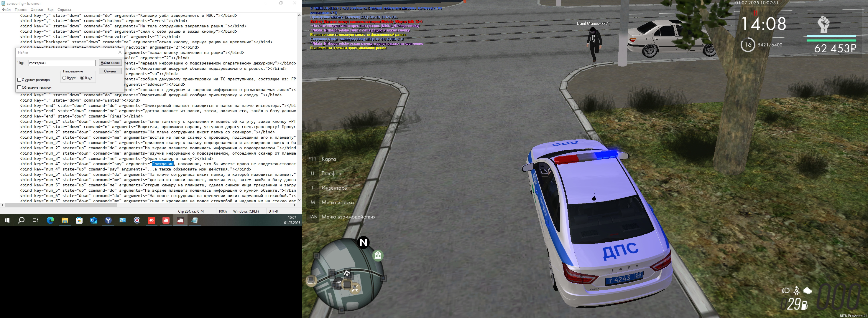Click Notepad vertical scrollbar thumb

(299, 138)
